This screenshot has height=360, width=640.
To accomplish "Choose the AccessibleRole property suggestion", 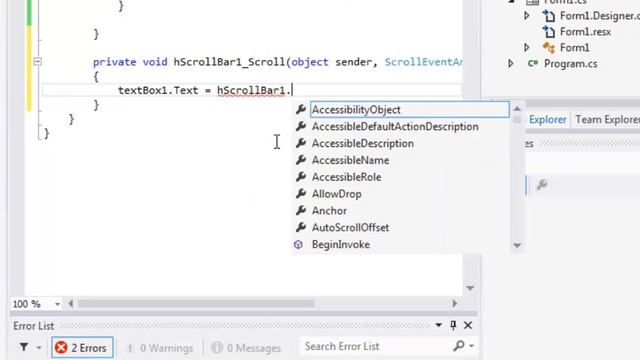I will coord(346,177).
